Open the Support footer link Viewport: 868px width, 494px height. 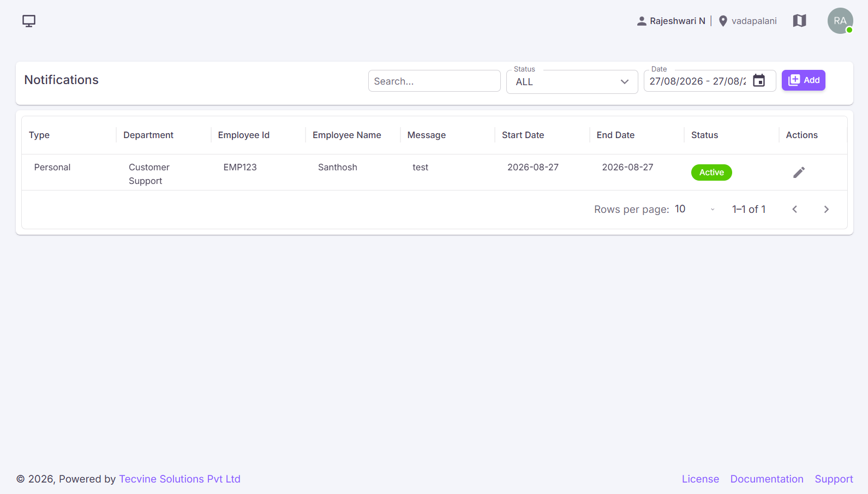click(834, 479)
